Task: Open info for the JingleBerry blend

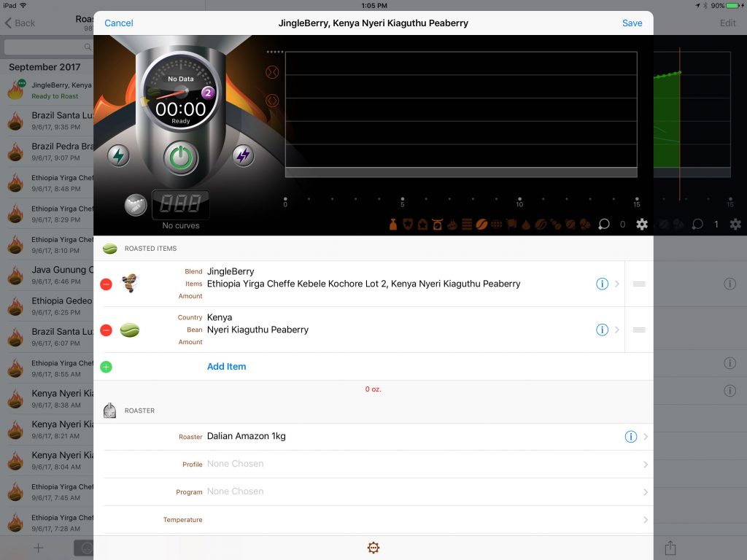Action: (602, 284)
